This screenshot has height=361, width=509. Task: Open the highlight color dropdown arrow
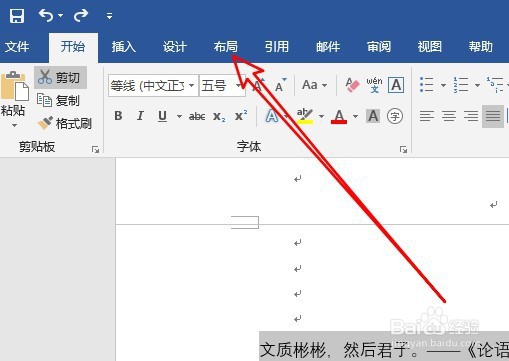[321, 116]
